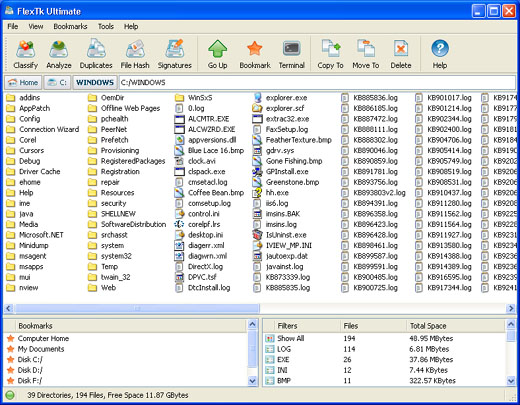Open the My Documents bookmark
The height and width of the screenshot is (405, 520).
(x=41, y=349)
